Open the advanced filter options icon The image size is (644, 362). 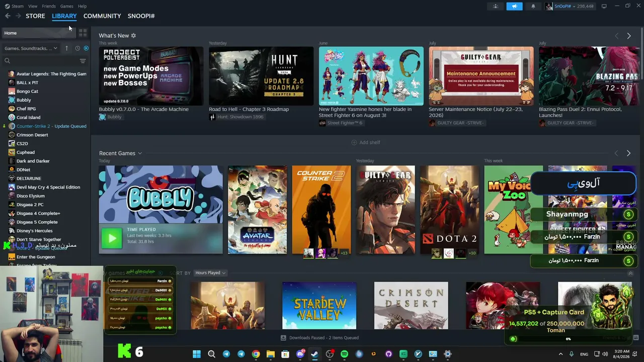83,61
